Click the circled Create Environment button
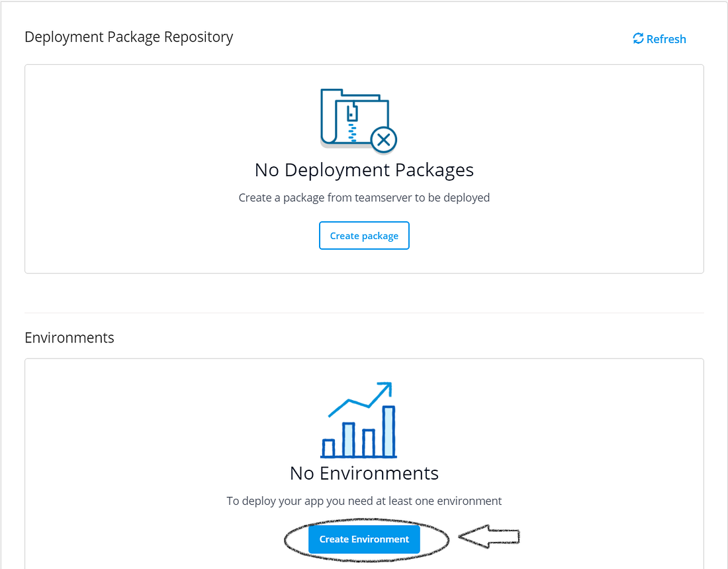728x569 pixels. [364, 539]
